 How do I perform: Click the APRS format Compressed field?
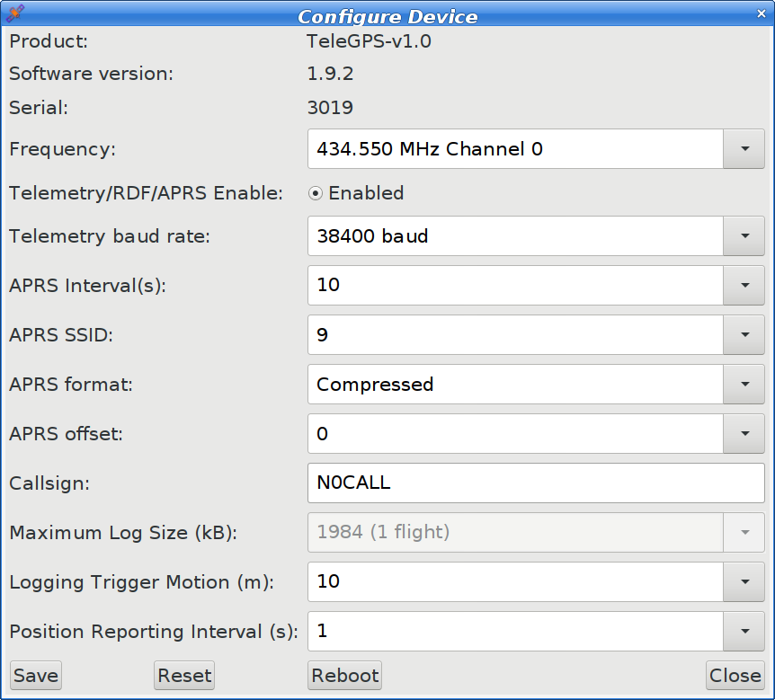pyautogui.click(x=515, y=385)
